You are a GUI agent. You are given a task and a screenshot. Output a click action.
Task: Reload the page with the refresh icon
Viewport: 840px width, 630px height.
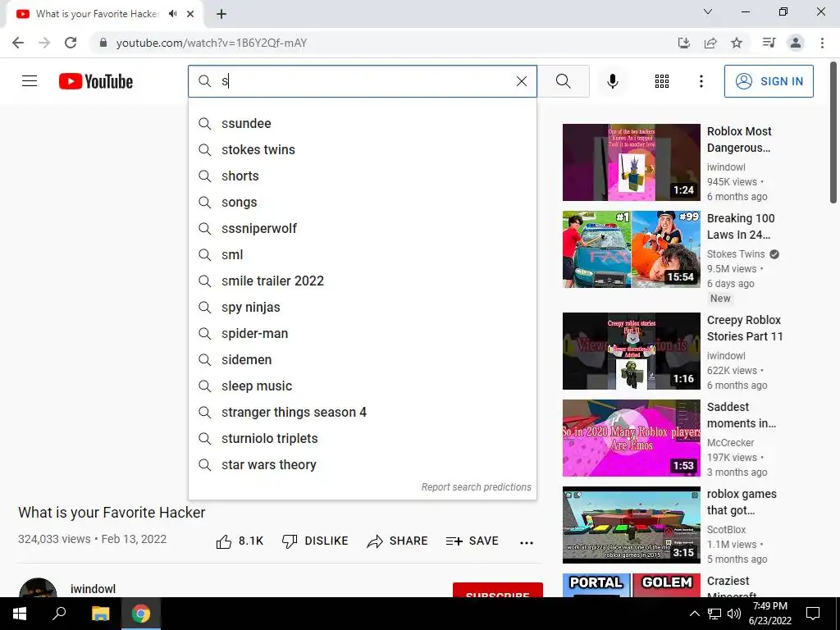(x=71, y=43)
